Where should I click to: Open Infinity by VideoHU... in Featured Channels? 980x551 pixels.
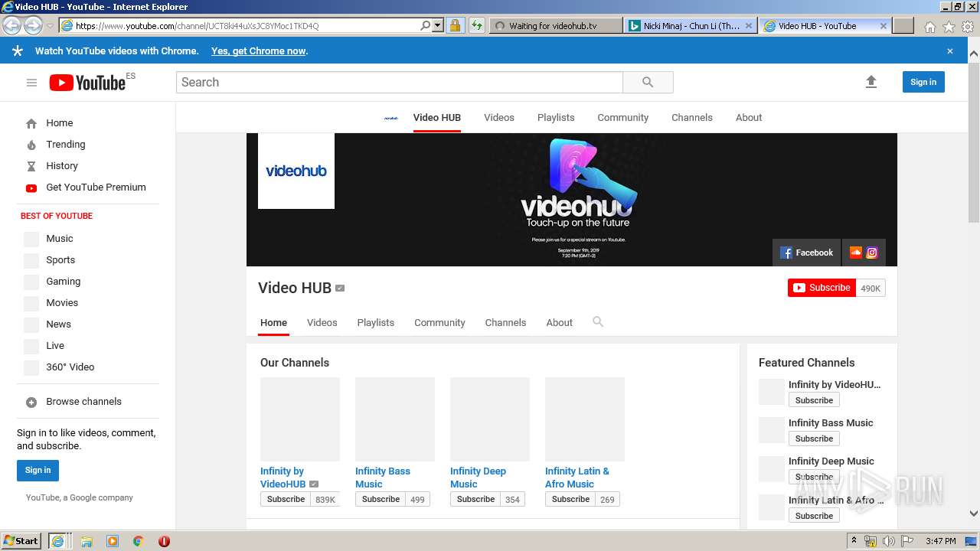tap(835, 385)
